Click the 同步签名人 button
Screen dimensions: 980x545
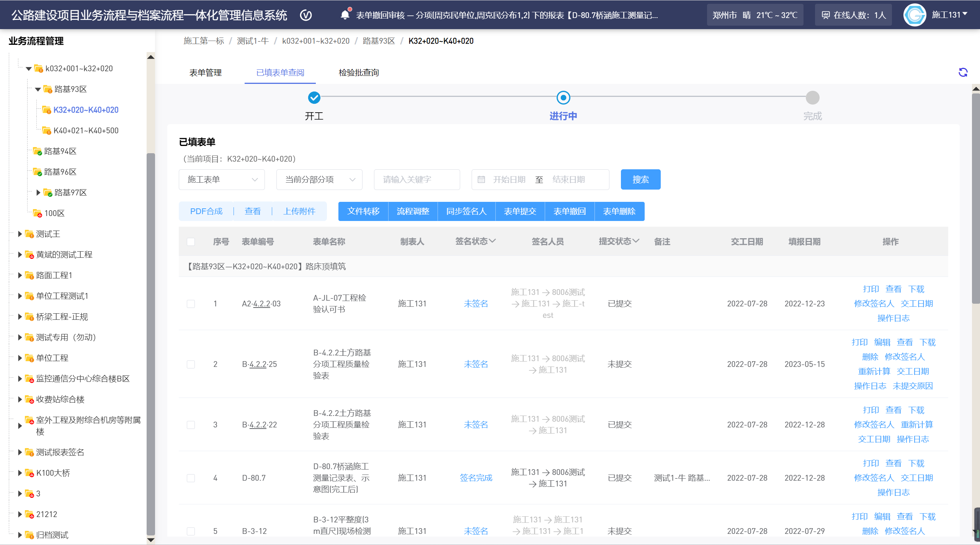[467, 211]
